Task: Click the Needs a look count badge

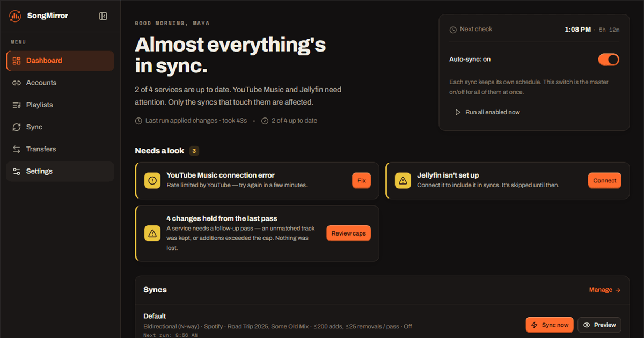Action: click(194, 151)
